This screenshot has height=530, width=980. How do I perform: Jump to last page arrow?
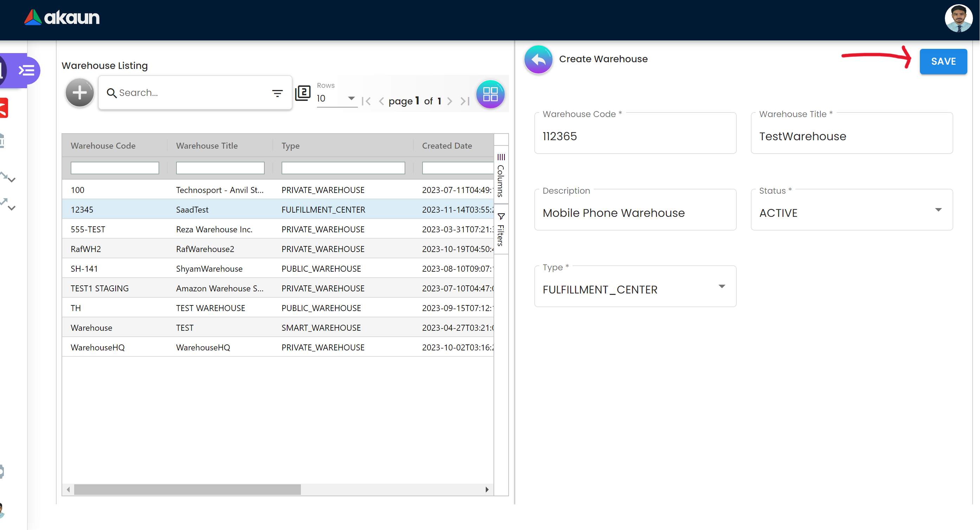coord(464,101)
